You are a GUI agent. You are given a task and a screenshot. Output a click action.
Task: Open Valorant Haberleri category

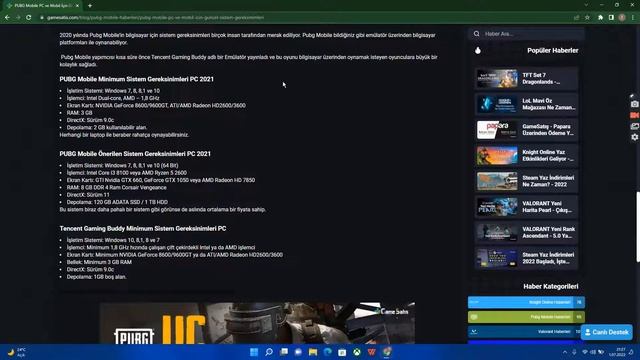click(x=524, y=331)
